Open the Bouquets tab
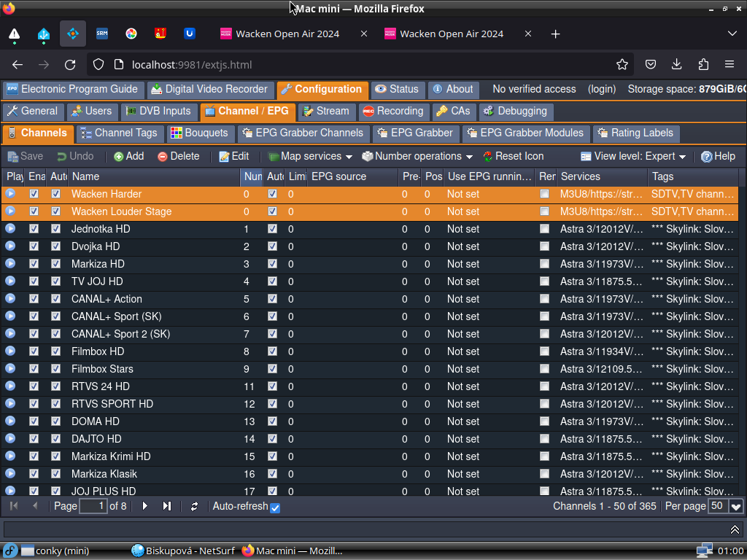 (200, 133)
